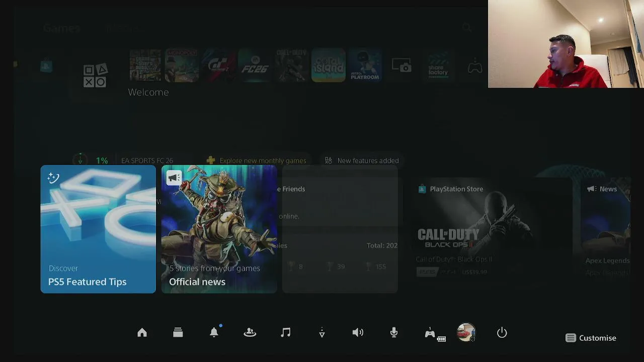Open the PlayStation Store bag icon
Image resolution: width=644 pixels, height=362 pixels.
[46, 66]
